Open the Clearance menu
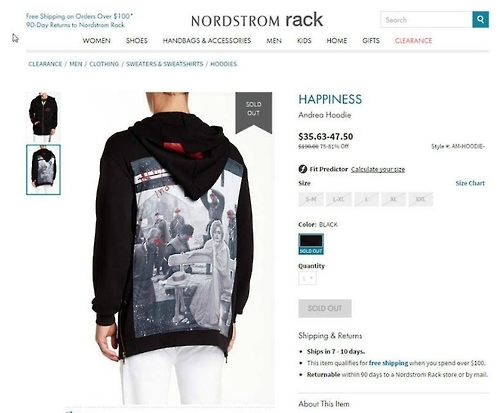 pos(413,41)
